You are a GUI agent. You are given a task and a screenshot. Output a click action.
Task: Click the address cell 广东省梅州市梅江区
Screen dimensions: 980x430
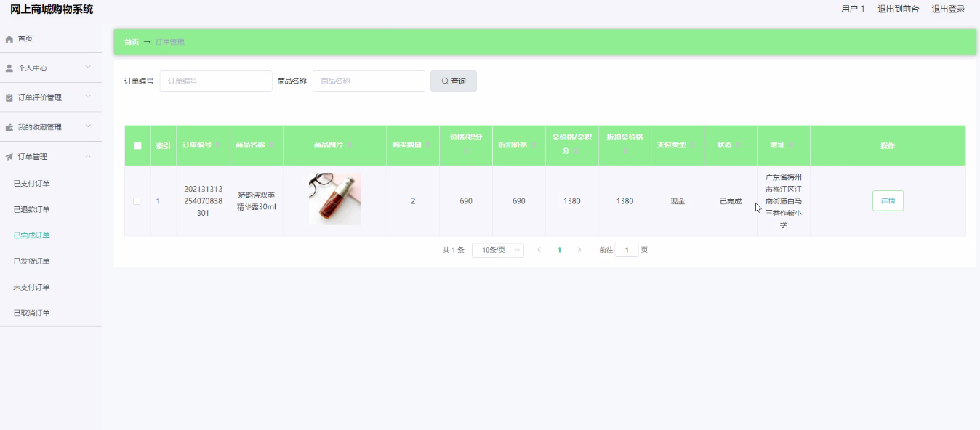[x=784, y=201]
